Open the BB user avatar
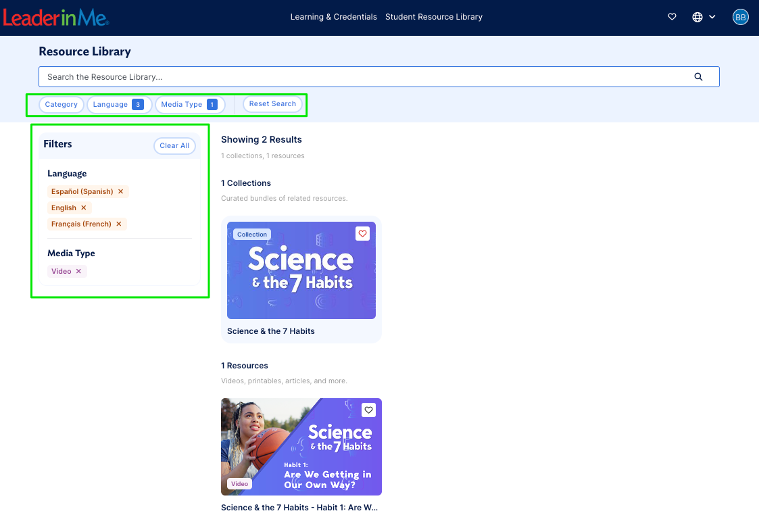Viewport: 759px width, 532px height. (741, 17)
